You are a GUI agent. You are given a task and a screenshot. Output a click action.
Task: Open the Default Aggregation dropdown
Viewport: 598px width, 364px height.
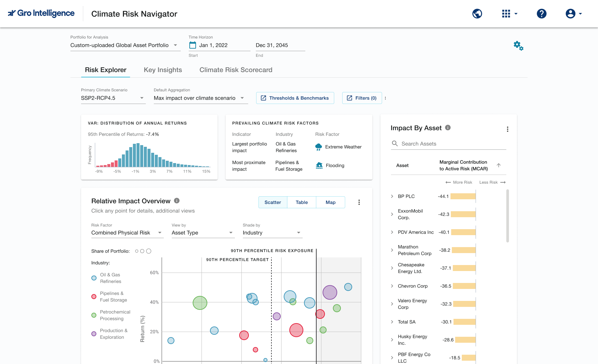point(201,98)
